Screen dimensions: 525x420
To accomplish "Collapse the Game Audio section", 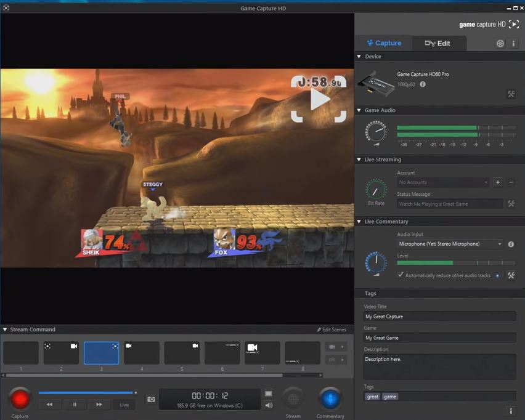I will (x=359, y=110).
